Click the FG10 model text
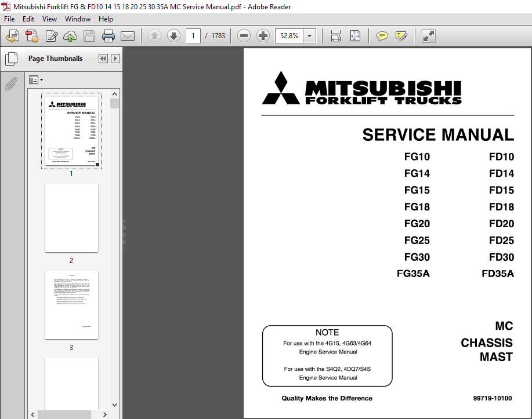Viewport: 532px width, 419px height. coord(417,156)
